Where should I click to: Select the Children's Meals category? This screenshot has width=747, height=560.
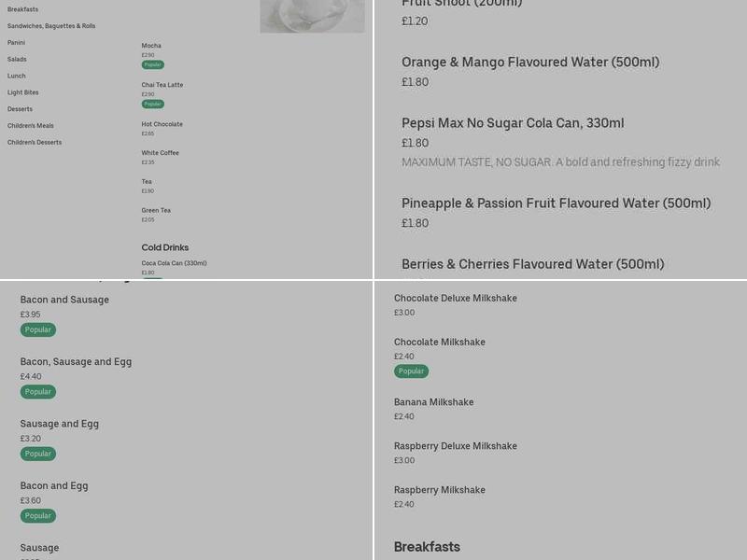(31, 126)
